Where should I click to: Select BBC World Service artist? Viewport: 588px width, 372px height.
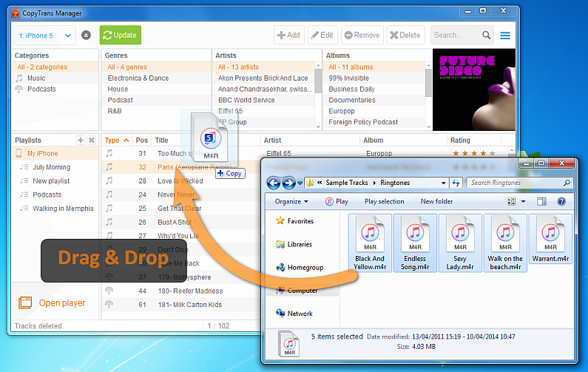[264, 100]
